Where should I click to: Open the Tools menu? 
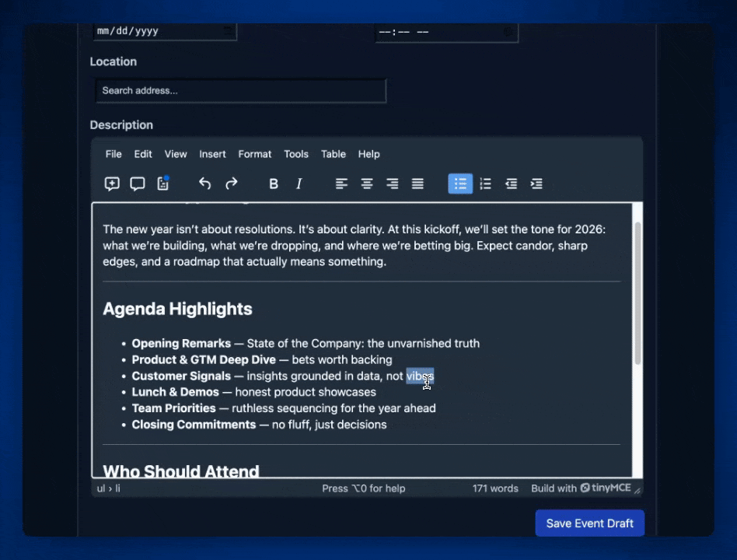[x=296, y=154]
